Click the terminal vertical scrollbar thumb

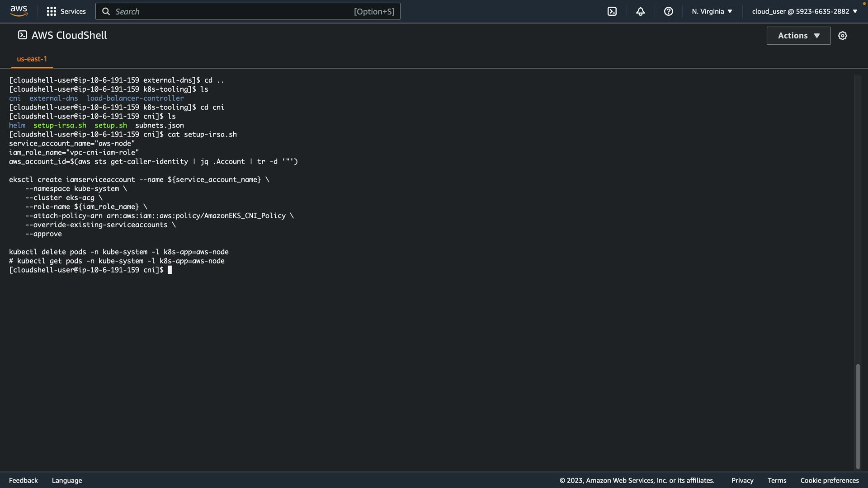pos(857,416)
